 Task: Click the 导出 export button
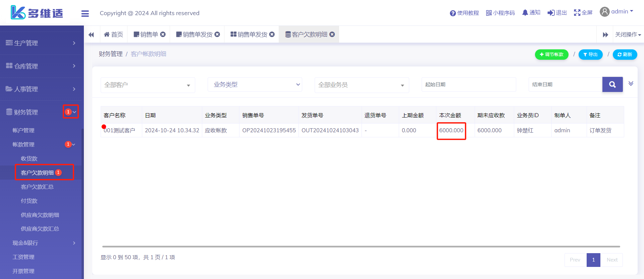point(590,54)
